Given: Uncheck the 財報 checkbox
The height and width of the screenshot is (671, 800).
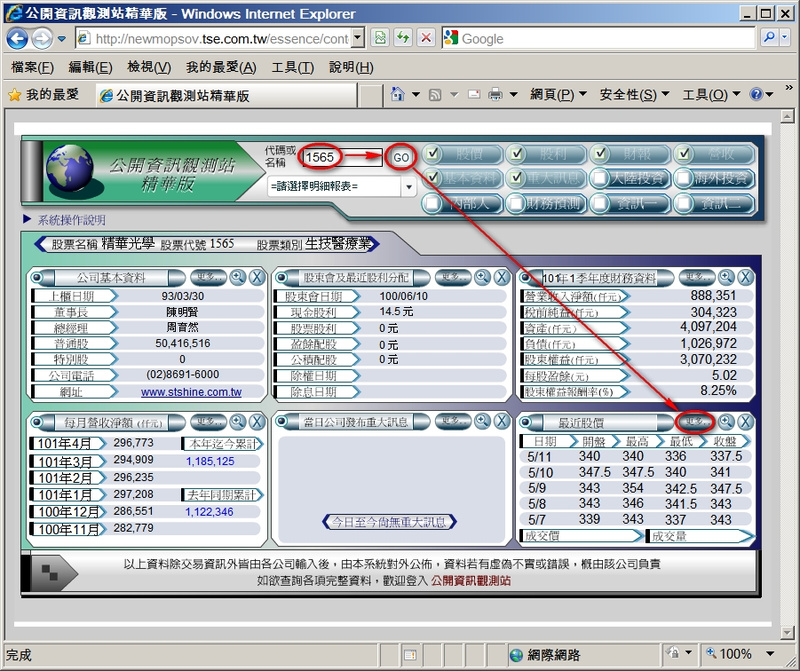Looking at the screenshot, I should [601, 153].
